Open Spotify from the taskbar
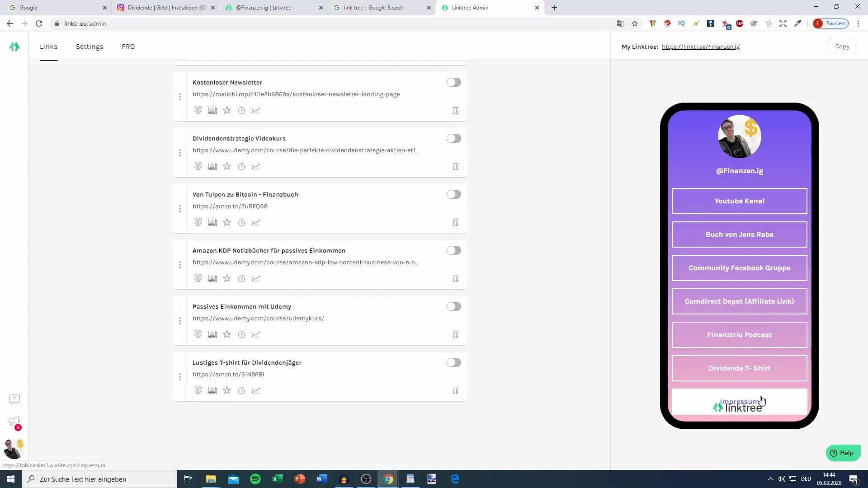 click(255, 479)
